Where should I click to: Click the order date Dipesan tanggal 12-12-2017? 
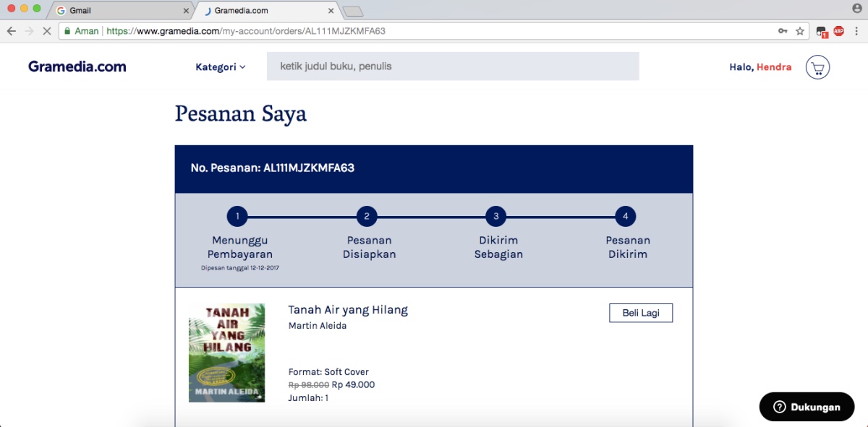240,268
